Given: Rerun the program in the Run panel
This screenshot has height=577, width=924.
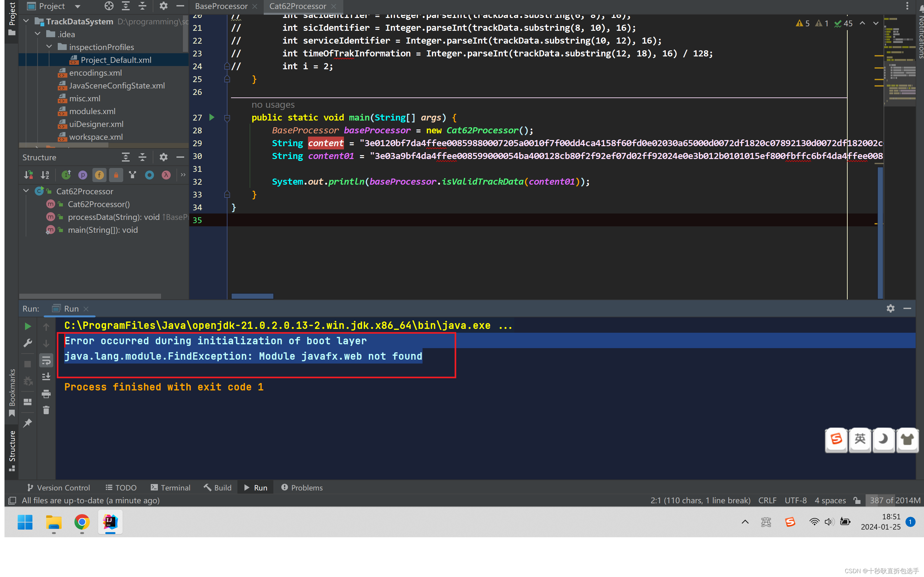Looking at the screenshot, I should pyautogui.click(x=28, y=326).
